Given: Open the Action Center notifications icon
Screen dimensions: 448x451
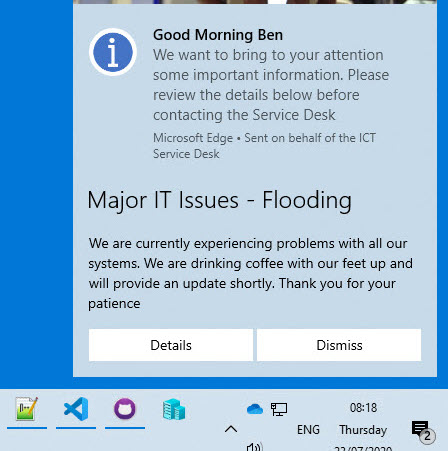Looking at the screenshot, I should pyautogui.click(x=421, y=431).
